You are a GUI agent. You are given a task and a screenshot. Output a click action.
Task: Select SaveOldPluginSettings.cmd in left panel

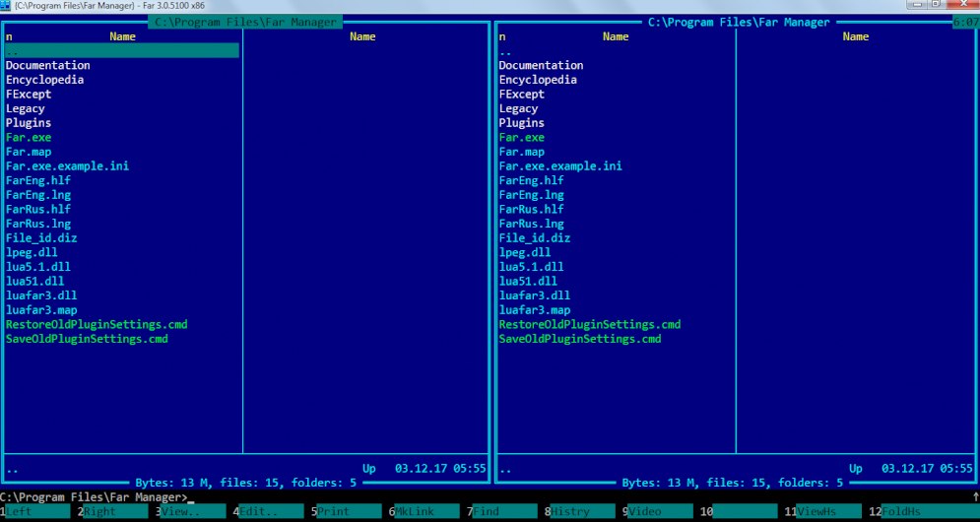pyautogui.click(x=87, y=338)
